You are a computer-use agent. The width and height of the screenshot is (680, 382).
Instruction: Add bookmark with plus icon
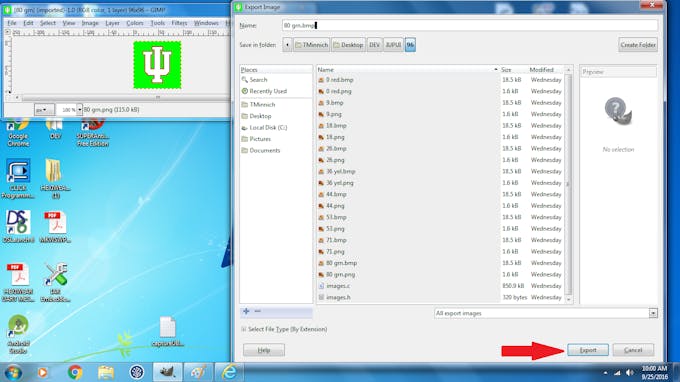246,311
